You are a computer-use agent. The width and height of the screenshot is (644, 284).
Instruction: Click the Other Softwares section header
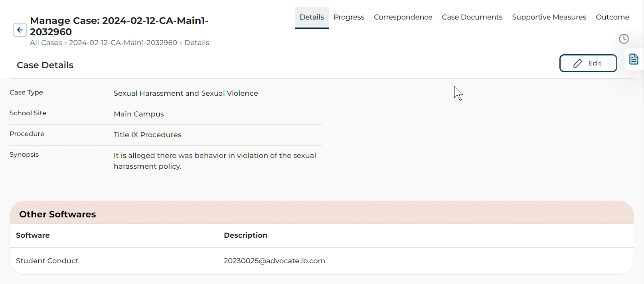click(57, 214)
